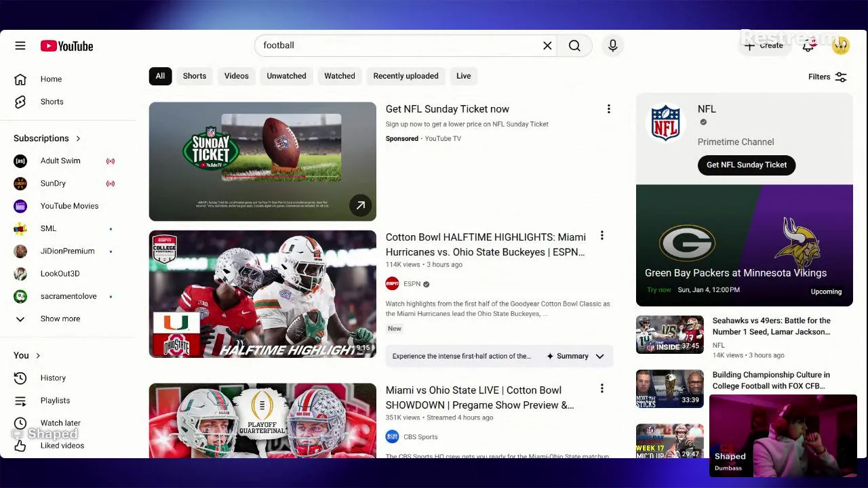The height and width of the screenshot is (488, 868).
Task: Click the Create button
Action: pyautogui.click(x=764, y=45)
